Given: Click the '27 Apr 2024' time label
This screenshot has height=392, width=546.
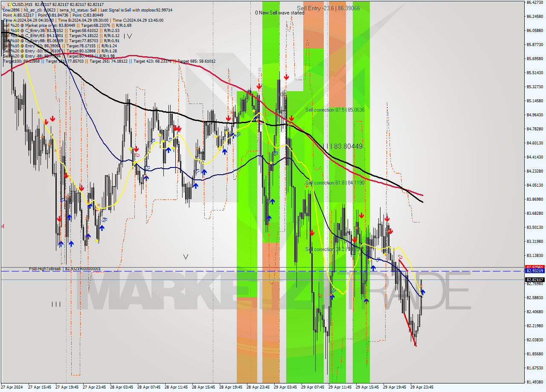Looking at the screenshot, I should [12, 387].
